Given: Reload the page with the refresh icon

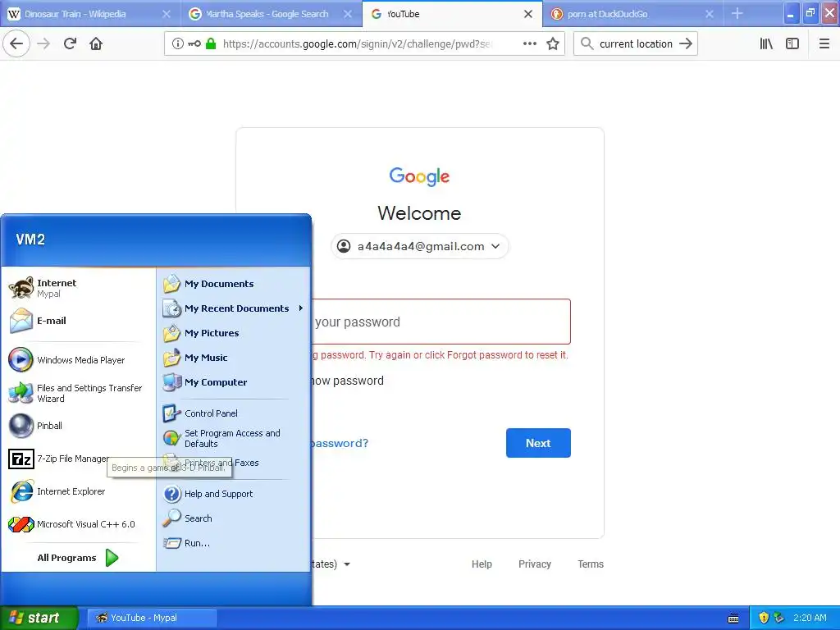Looking at the screenshot, I should [70, 43].
